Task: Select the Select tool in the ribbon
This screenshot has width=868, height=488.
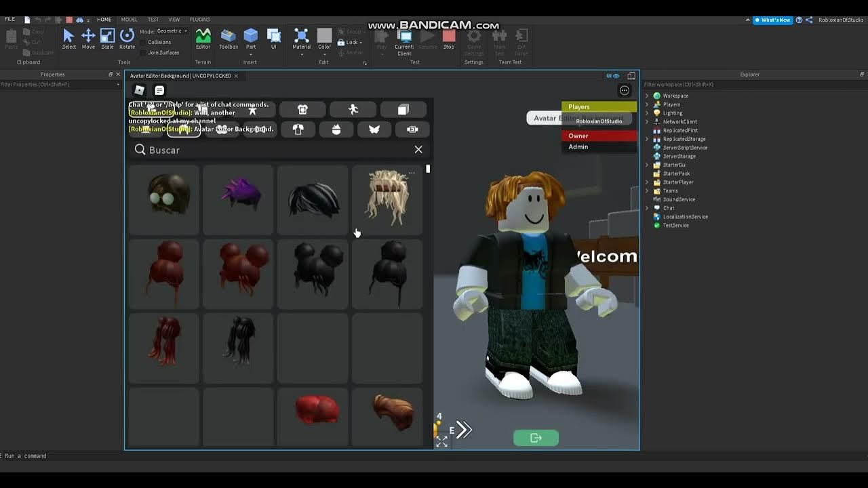Action: pos(68,39)
